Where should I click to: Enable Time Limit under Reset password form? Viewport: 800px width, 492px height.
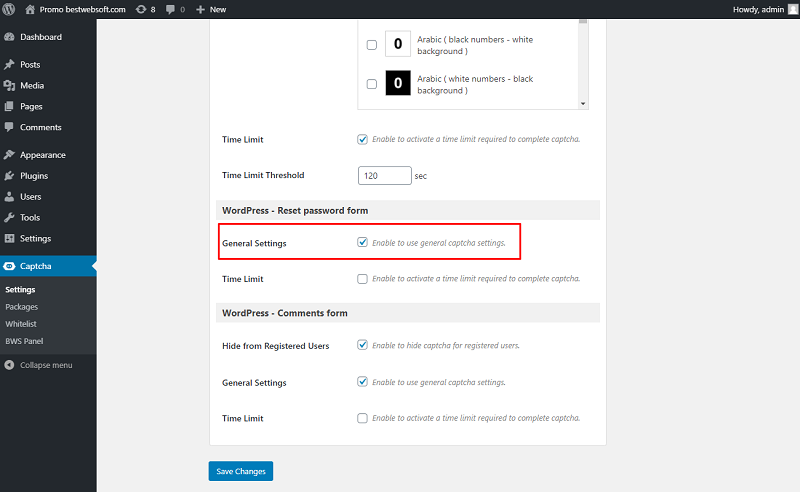362,279
